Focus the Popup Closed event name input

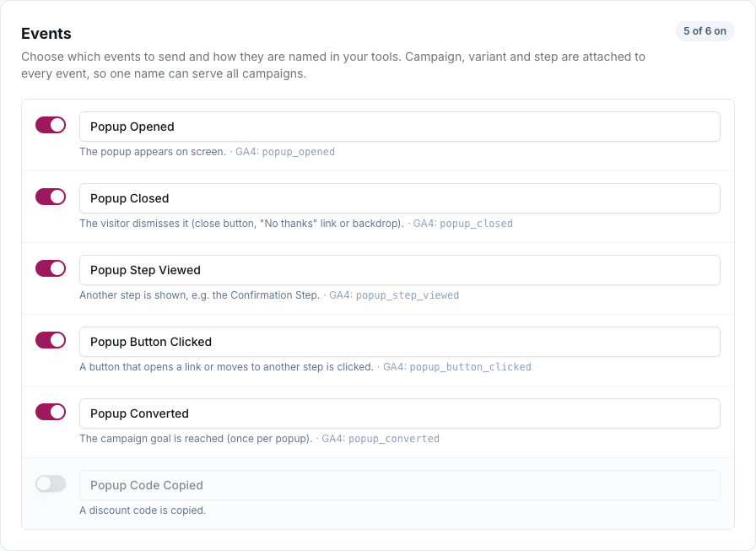click(x=400, y=198)
